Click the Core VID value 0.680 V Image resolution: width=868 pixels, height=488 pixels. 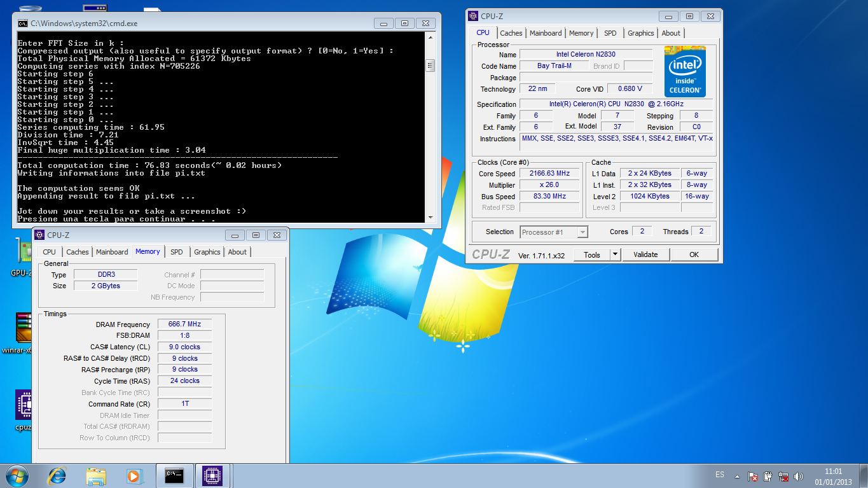(x=630, y=89)
